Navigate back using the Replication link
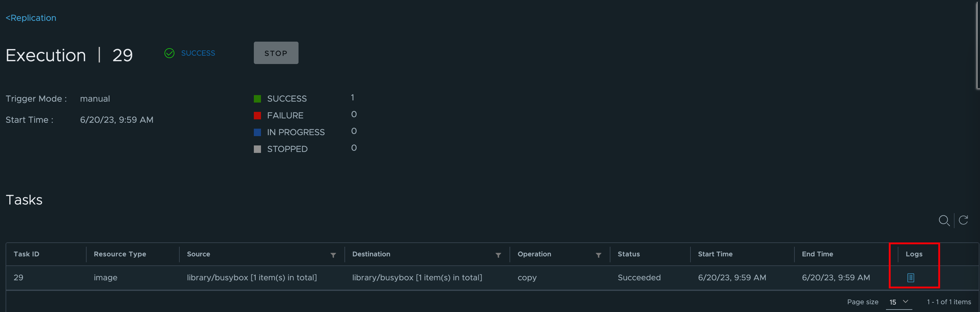This screenshot has height=312, width=980. [x=31, y=17]
